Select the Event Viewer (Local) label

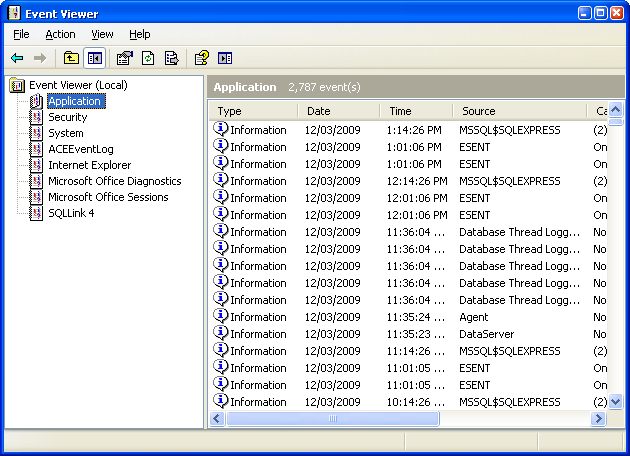click(78, 85)
